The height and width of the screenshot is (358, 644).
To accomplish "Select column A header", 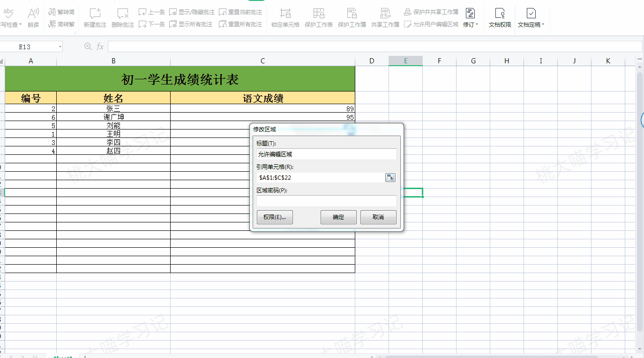I will click(x=30, y=61).
